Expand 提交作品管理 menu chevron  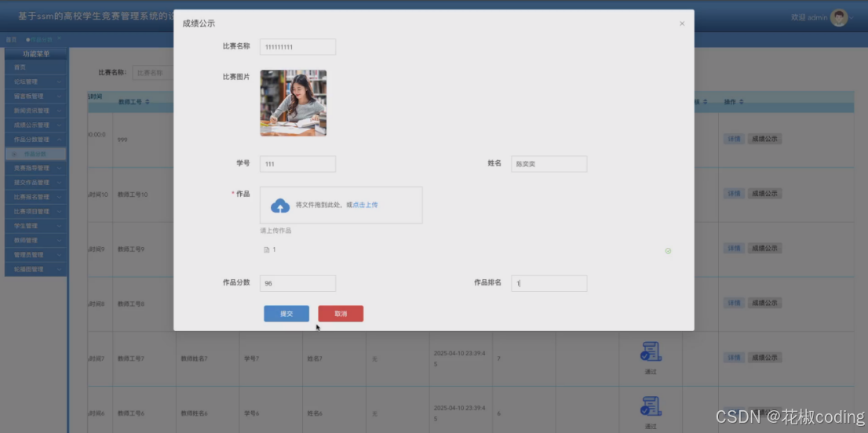pos(59,183)
